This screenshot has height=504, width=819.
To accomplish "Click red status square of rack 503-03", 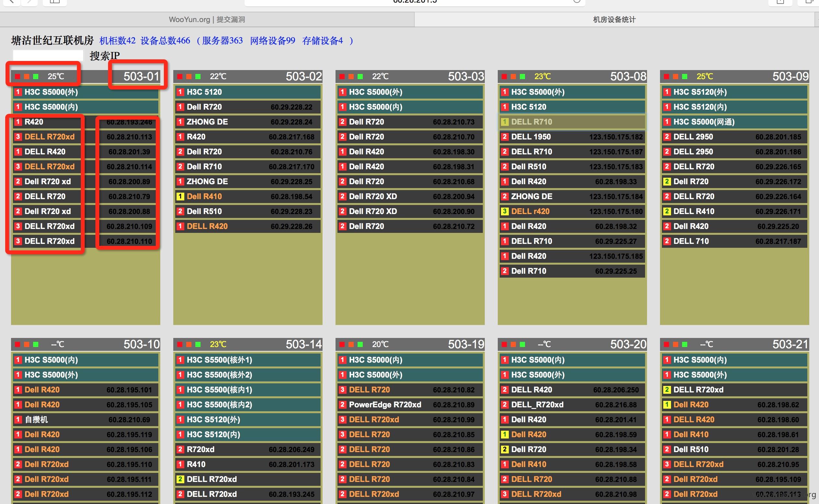I will (342, 77).
